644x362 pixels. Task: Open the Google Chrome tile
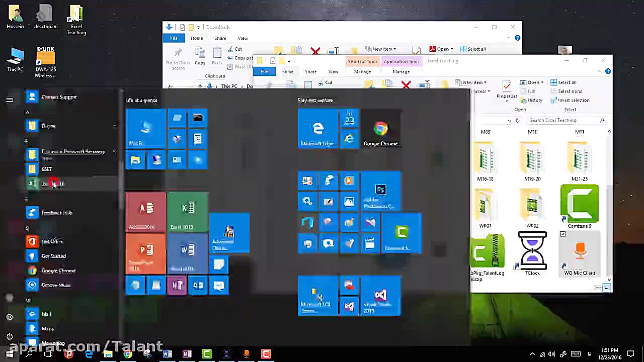381,129
